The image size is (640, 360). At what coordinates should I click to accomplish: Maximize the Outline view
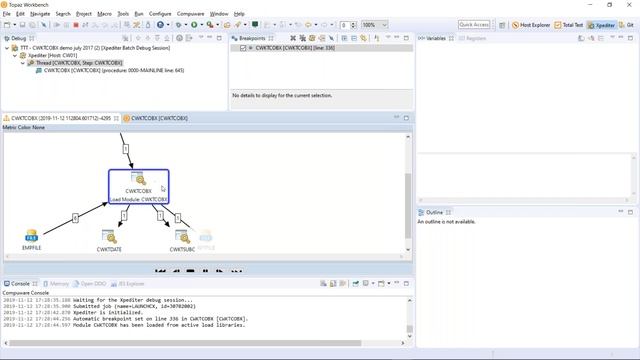coord(630,212)
